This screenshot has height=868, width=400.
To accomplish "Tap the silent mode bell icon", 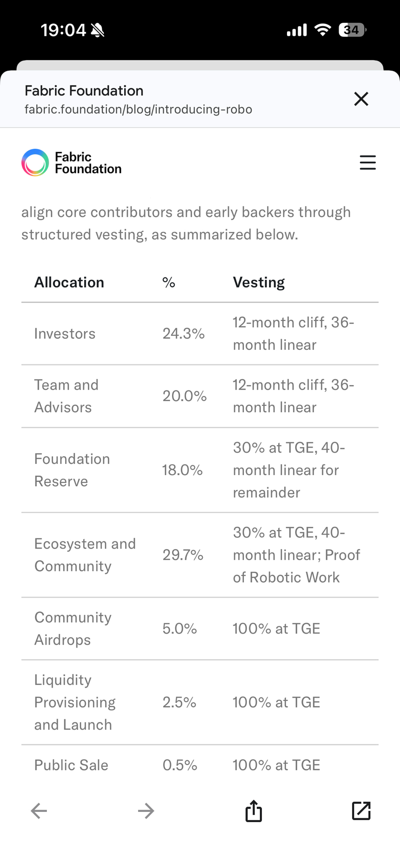I will [x=98, y=30].
